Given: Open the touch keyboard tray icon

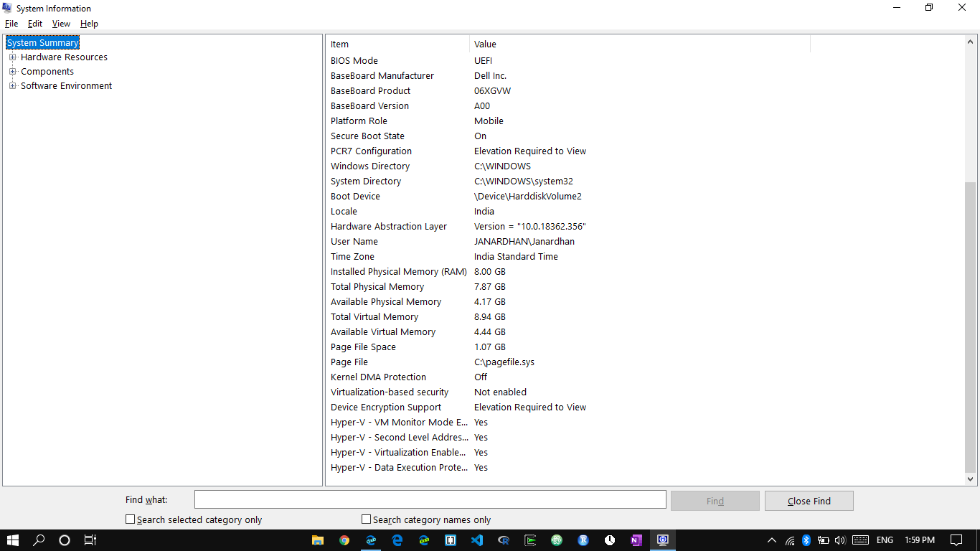Looking at the screenshot, I should pyautogui.click(x=861, y=540).
